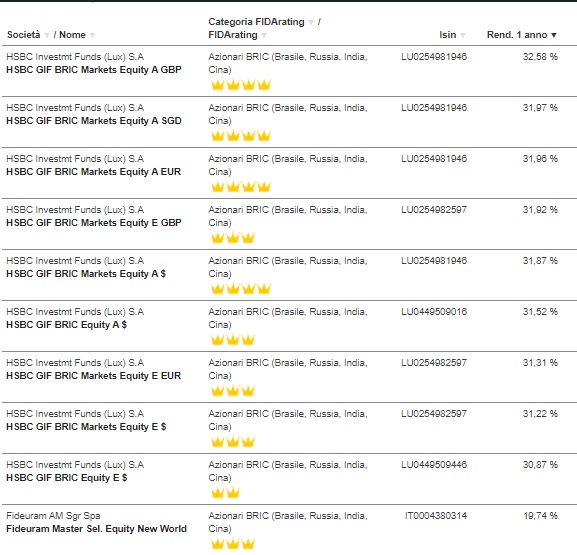Open HSBC GIF BRIC Equity A $ fund
Image resolution: width=577 pixels, height=555 pixels.
[x=67, y=325]
